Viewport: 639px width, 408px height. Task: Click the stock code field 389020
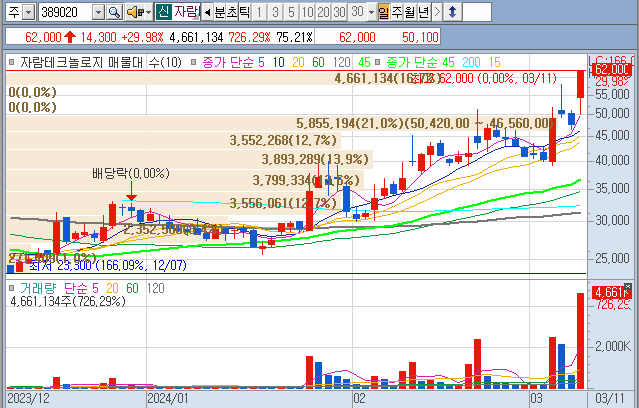click(66, 13)
